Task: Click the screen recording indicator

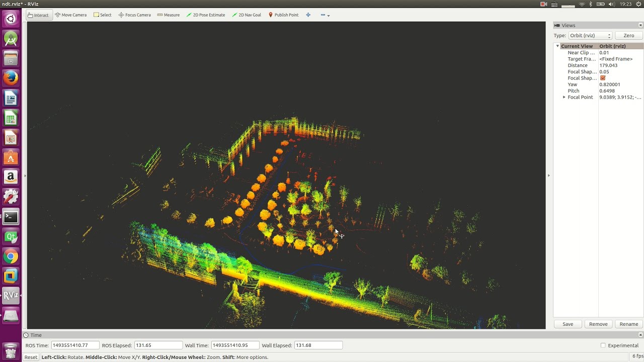Action: pos(543,4)
